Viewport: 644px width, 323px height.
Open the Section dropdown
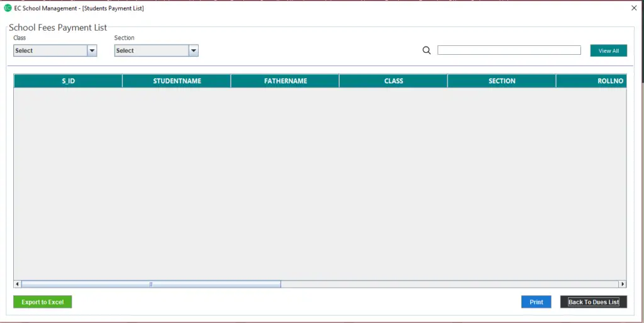(x=156, y=50)
